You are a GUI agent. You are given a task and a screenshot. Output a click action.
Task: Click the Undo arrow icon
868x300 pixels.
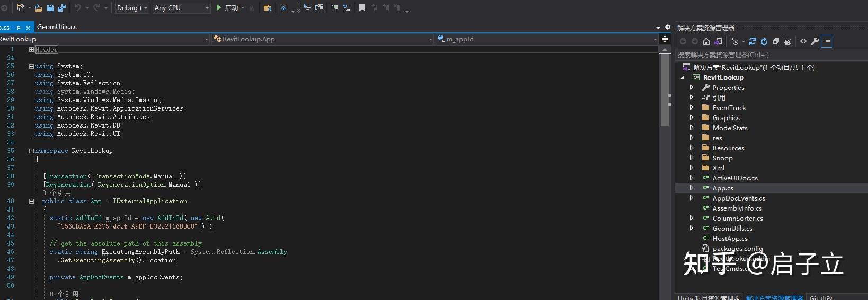point(78,8)
